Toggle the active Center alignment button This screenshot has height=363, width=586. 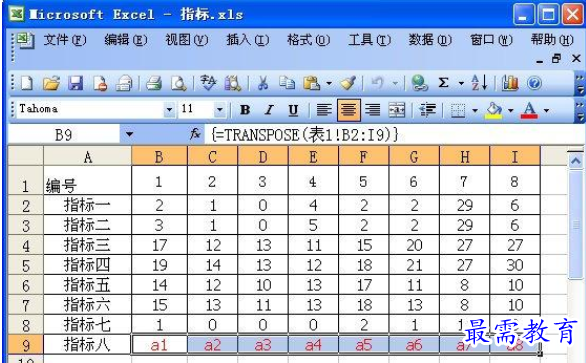click(x=349, y=110)
